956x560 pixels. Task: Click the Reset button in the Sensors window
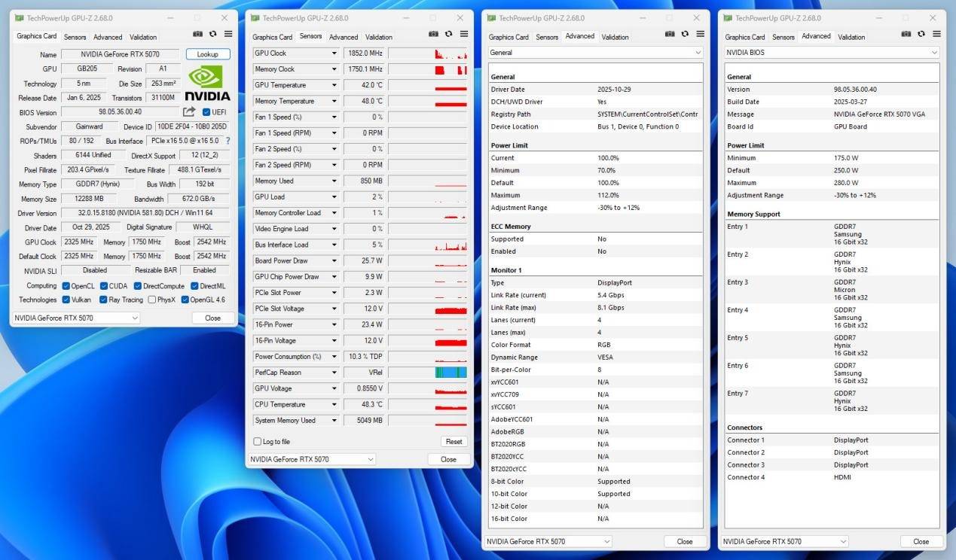(x=454, y=442)
